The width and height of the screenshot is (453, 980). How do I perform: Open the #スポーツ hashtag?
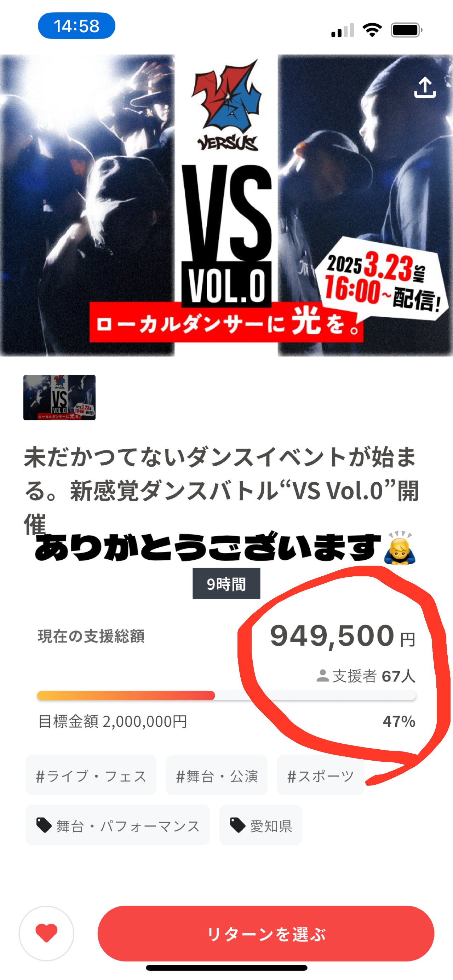320,776
